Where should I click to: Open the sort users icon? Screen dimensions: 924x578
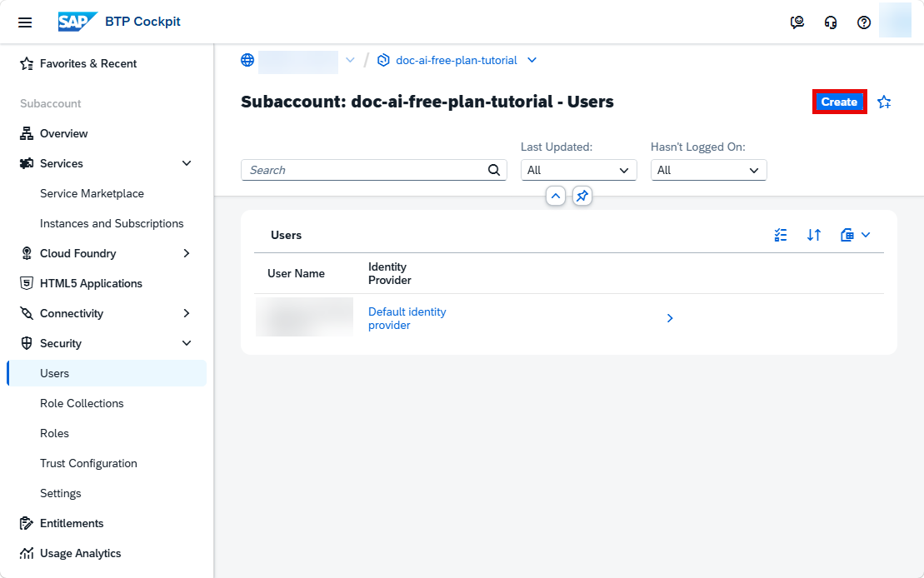coord(814,235)
